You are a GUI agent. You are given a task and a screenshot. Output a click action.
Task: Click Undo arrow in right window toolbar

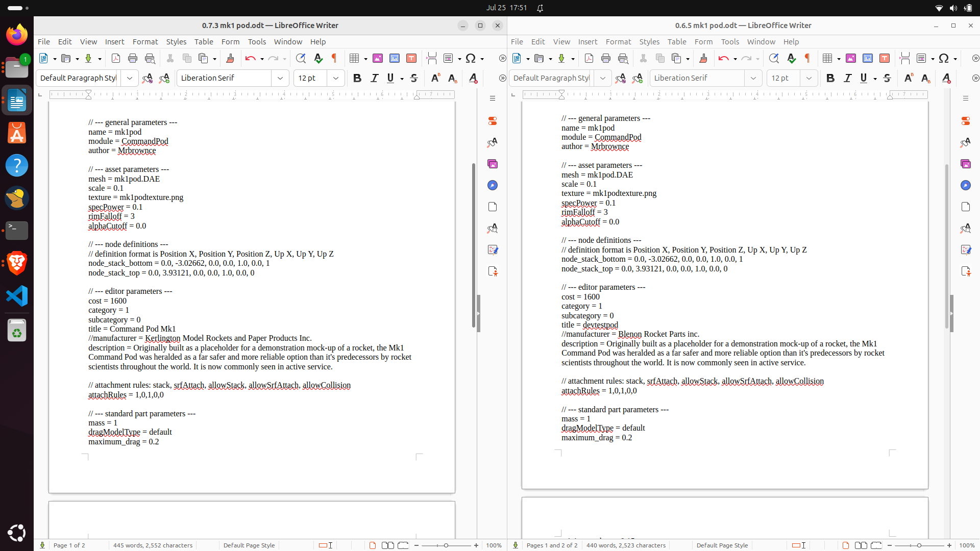(x=723, y=58)
